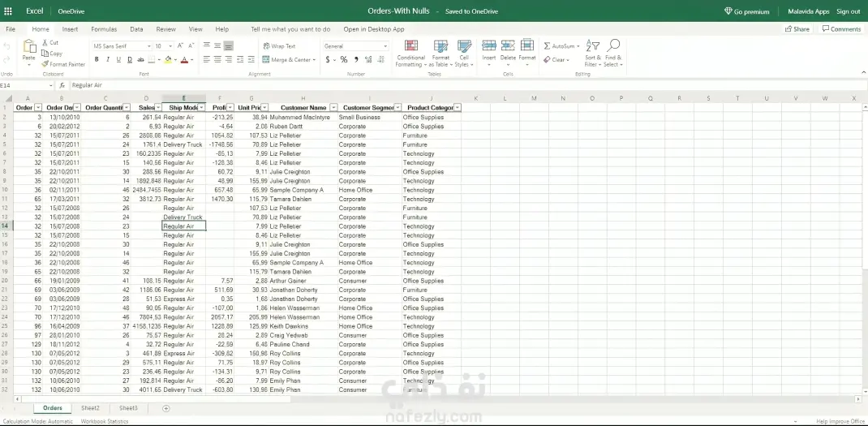Increase indent
Viewport: 868px width, 426px height.
click(251, 59)
